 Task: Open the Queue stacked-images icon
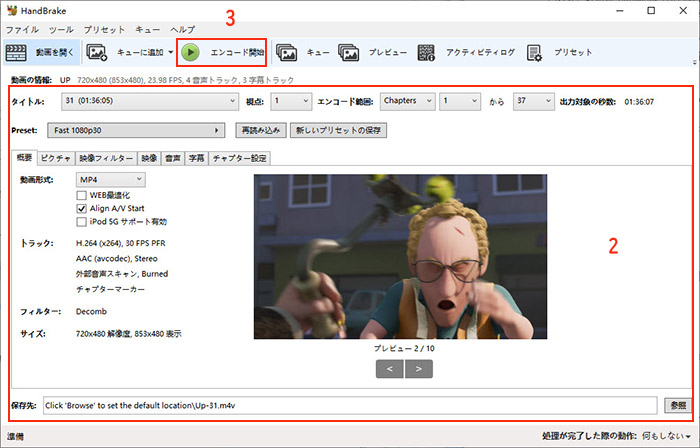click(x=287, y=52)
